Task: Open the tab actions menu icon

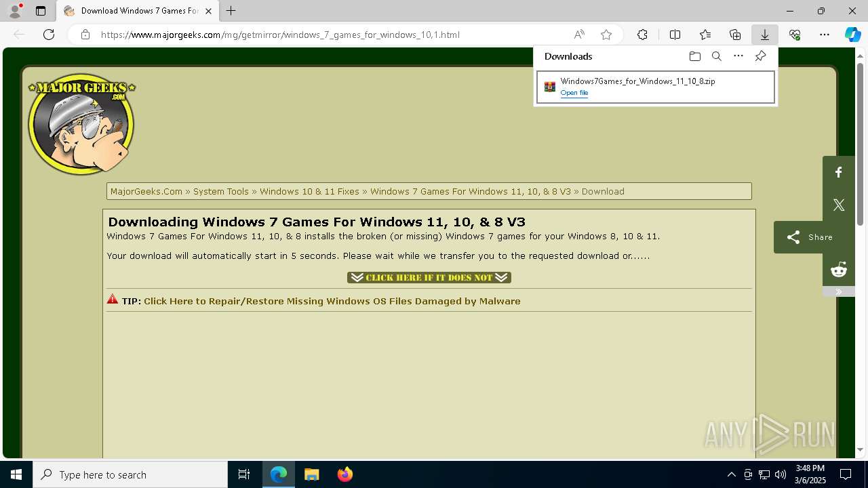Action: pos(41,11)
